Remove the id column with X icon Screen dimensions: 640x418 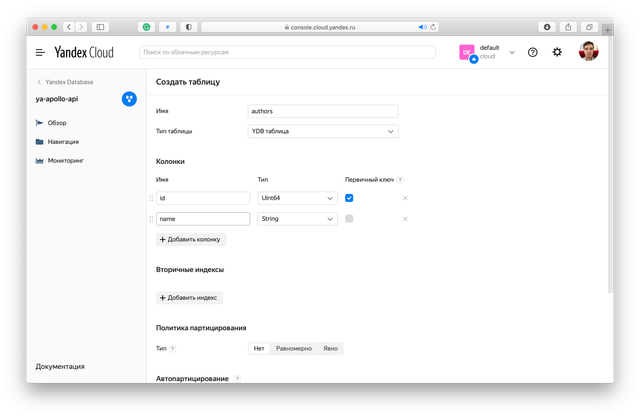(x=405, y=198)
